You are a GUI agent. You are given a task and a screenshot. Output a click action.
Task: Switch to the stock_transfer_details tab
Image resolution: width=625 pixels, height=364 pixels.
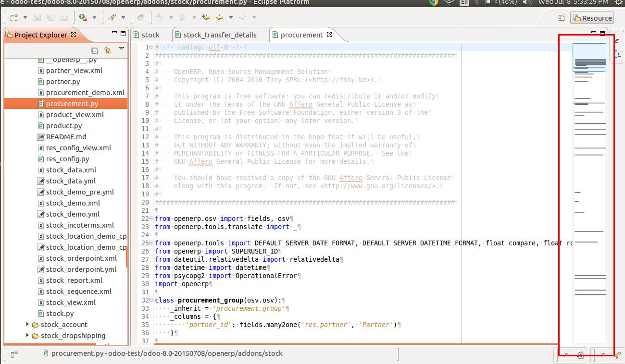point(220,35)
